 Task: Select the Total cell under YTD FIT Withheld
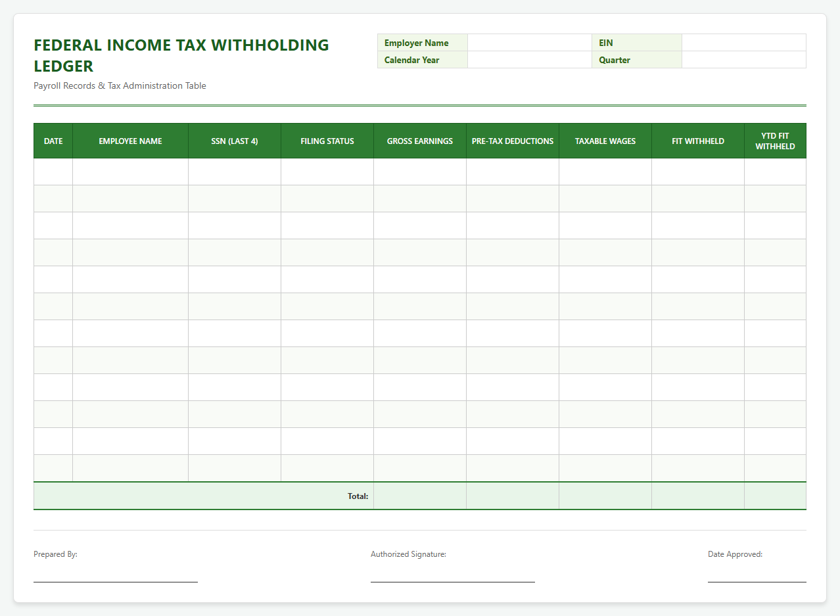[776, 496]
